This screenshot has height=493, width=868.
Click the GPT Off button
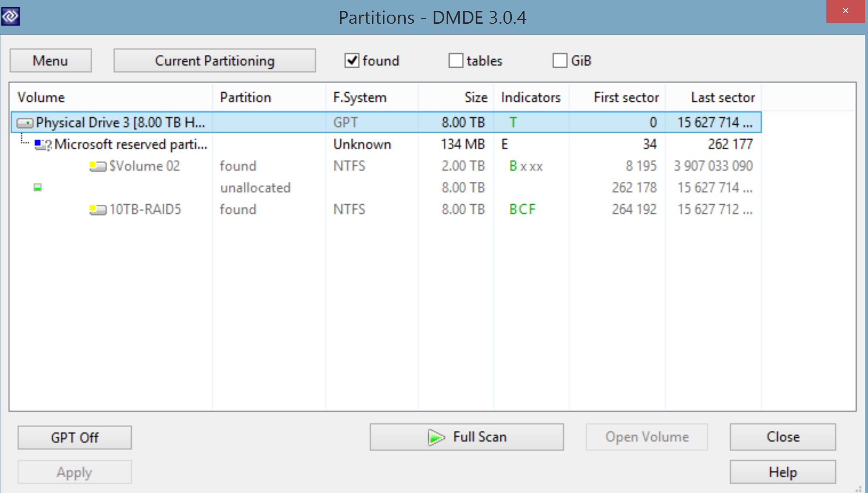pyautogui.click(x=75, y=437)
